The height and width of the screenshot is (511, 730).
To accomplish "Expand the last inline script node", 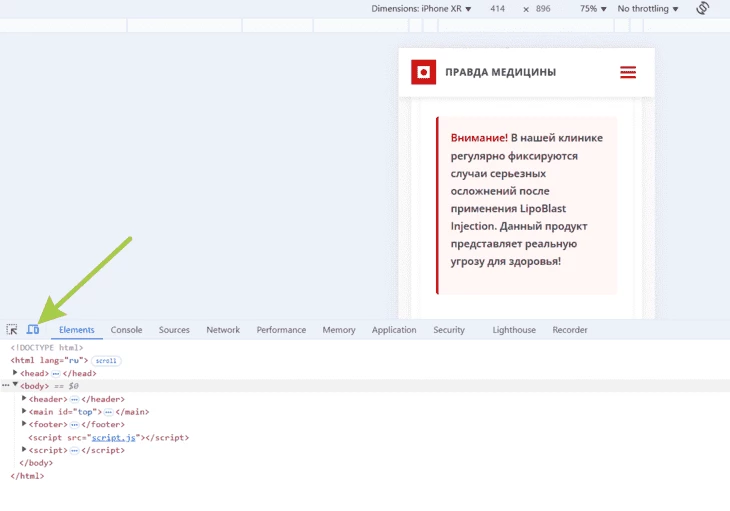I will click(x=24, y=450).
